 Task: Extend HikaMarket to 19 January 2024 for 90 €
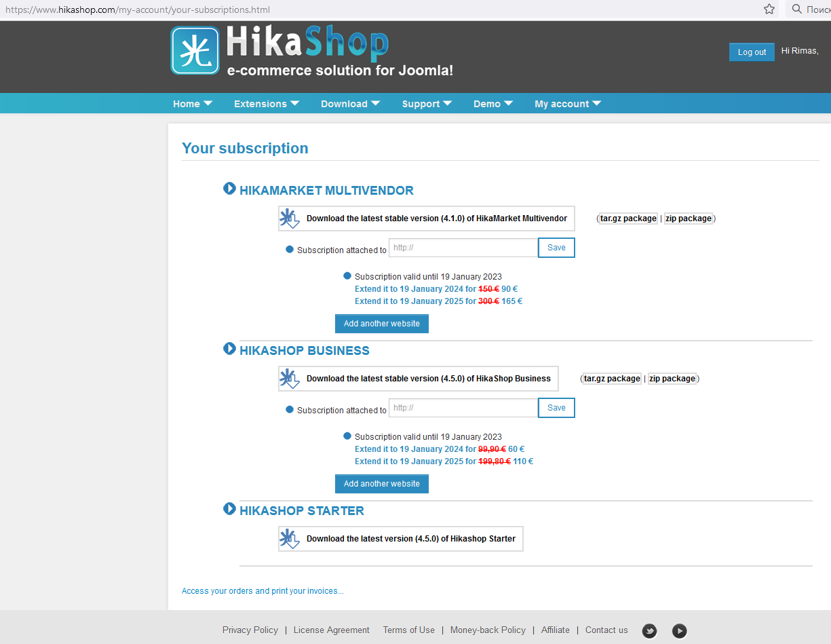point(436,289)
